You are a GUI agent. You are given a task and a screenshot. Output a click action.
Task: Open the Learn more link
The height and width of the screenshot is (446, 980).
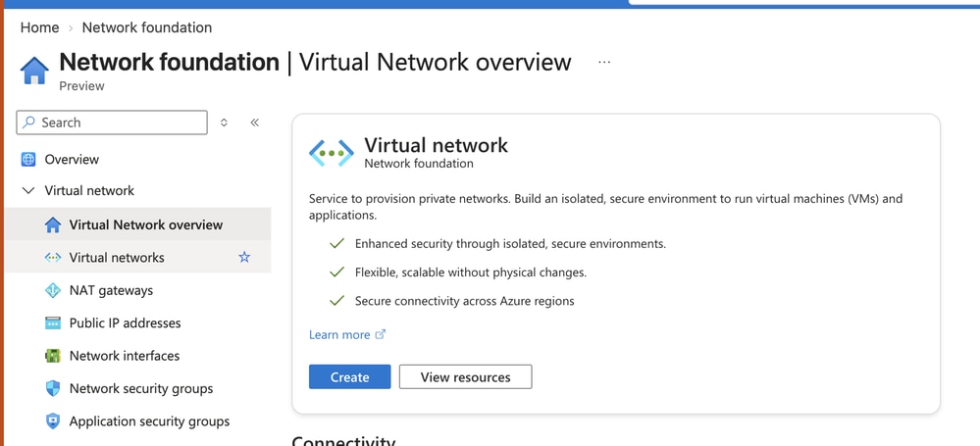339,335
